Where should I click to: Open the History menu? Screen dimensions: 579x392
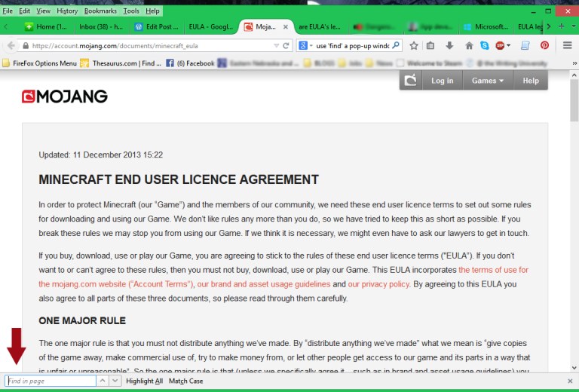pyautogui.click(x=67, y=11)
